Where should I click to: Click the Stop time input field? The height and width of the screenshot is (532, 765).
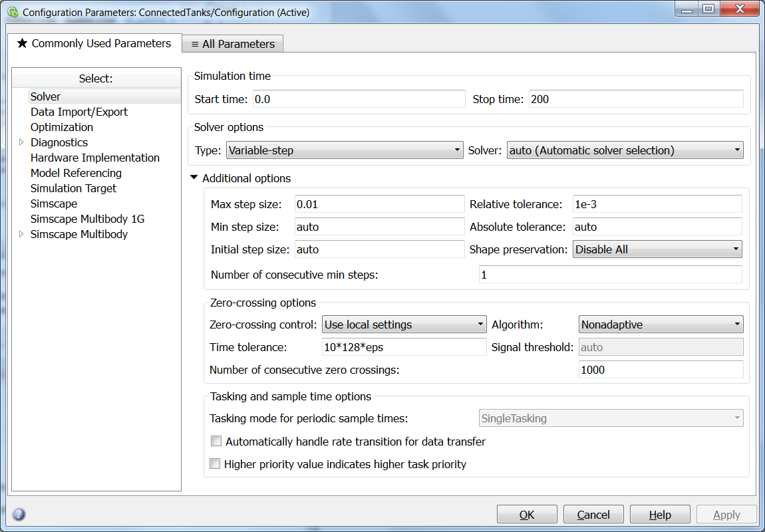point(635,99)
